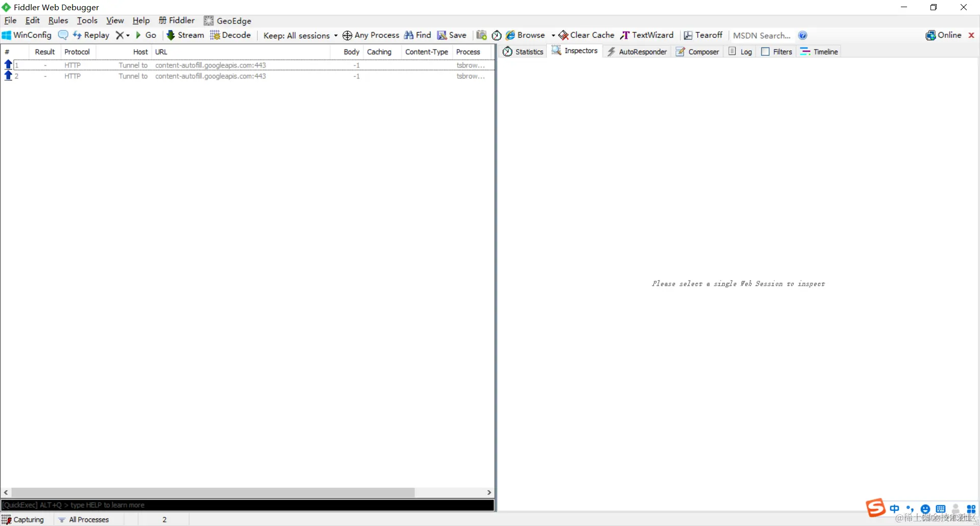Sort by the # column header
Viewport: 980px width, 526px height.
click(x=15, y=52)
